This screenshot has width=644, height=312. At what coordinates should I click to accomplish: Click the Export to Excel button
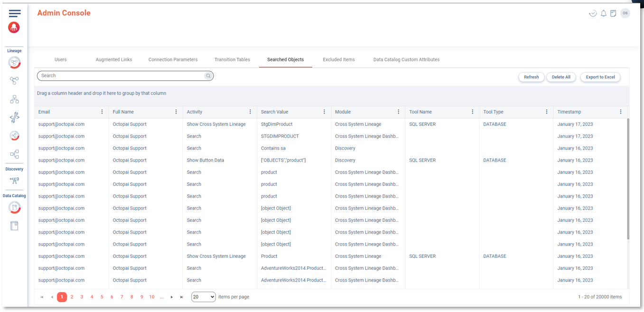(600, 77)
